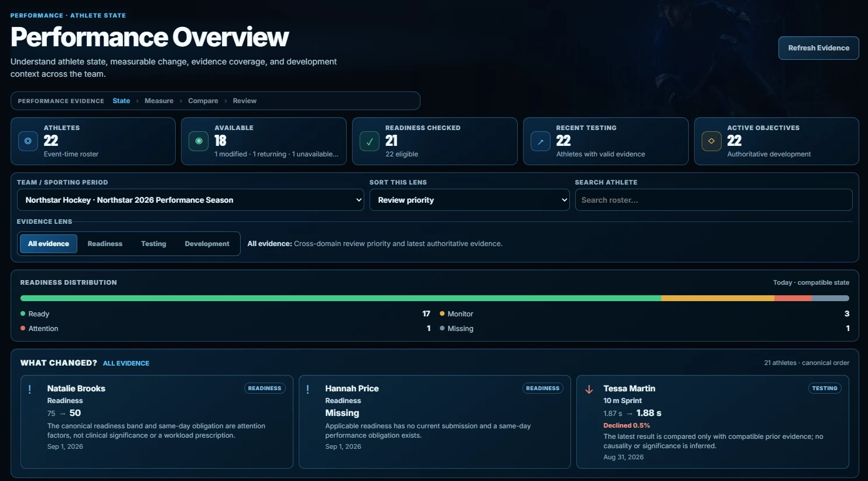The width and height of the screenshot is (868, 481).
Task: Click the Available card green dot icon
Action: pos(199,141)
